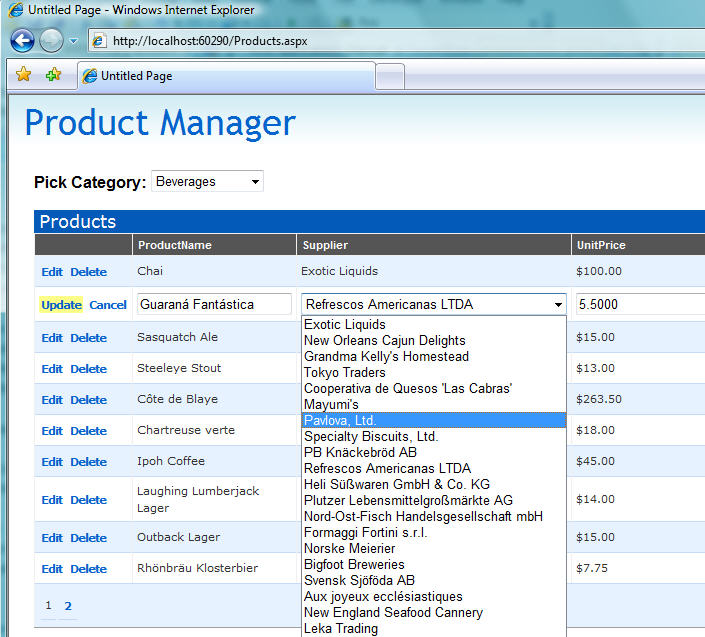The height and width of the screenshot is (637, 705).
Task: Choose Heli Süßwaren GmbH & Co. KG
Action: 434,485
